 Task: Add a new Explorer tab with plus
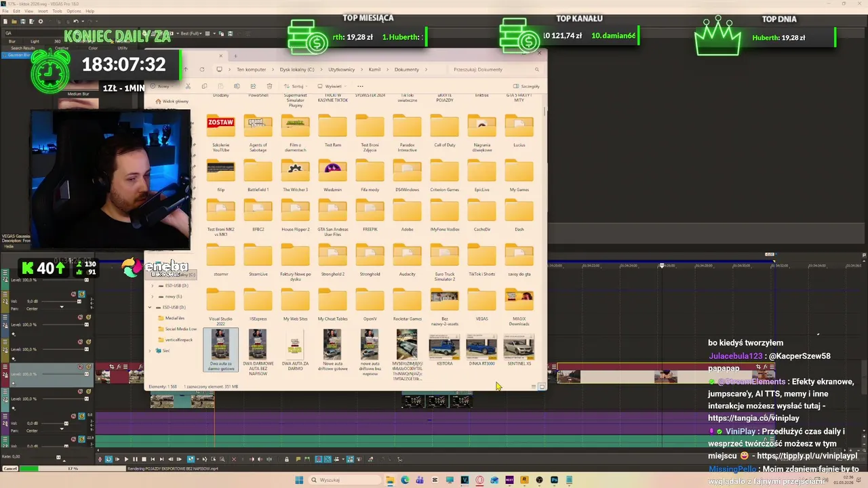point(235,56)
